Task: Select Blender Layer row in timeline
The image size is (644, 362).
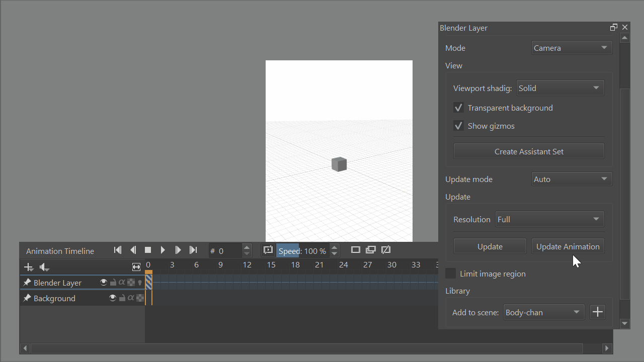Action: click(x=83, y=283)
